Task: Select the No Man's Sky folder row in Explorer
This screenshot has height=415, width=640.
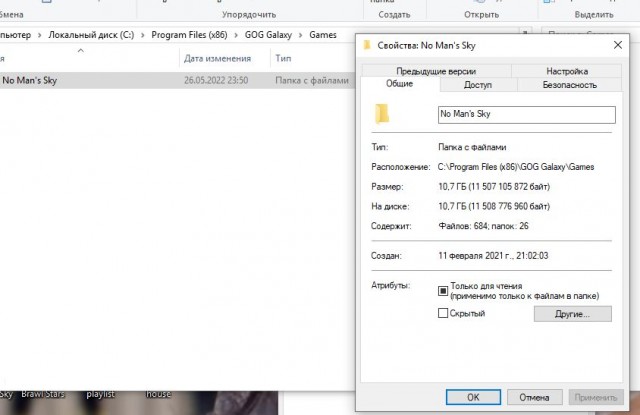Action: (177, 80)
